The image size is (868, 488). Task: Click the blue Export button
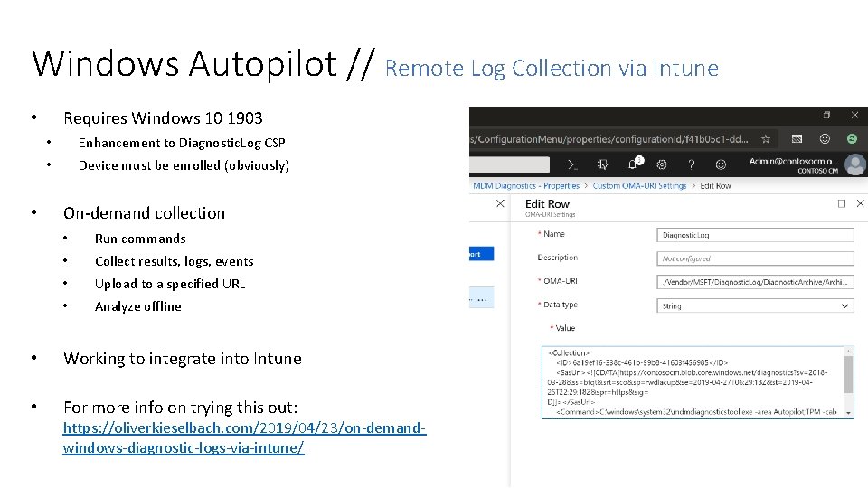pyautogui.click(x=481, y=254)
